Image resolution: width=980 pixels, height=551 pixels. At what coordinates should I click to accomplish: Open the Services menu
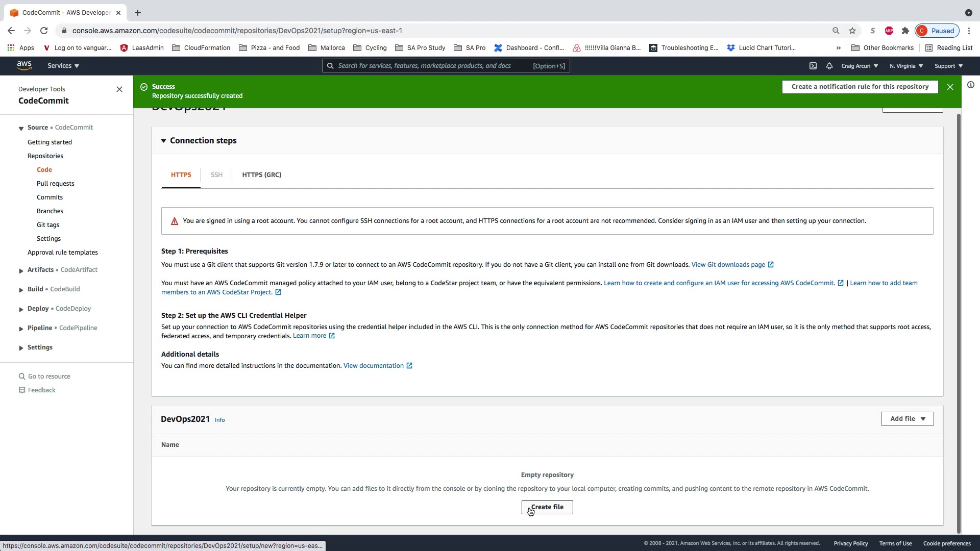coord(63,66)
